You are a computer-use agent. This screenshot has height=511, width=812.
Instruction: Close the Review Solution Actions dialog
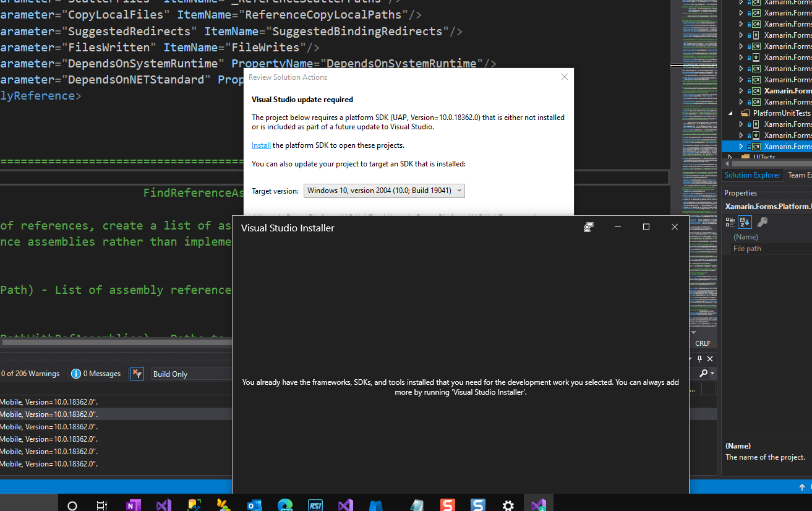pyautogui.click(x=564, y=77)
